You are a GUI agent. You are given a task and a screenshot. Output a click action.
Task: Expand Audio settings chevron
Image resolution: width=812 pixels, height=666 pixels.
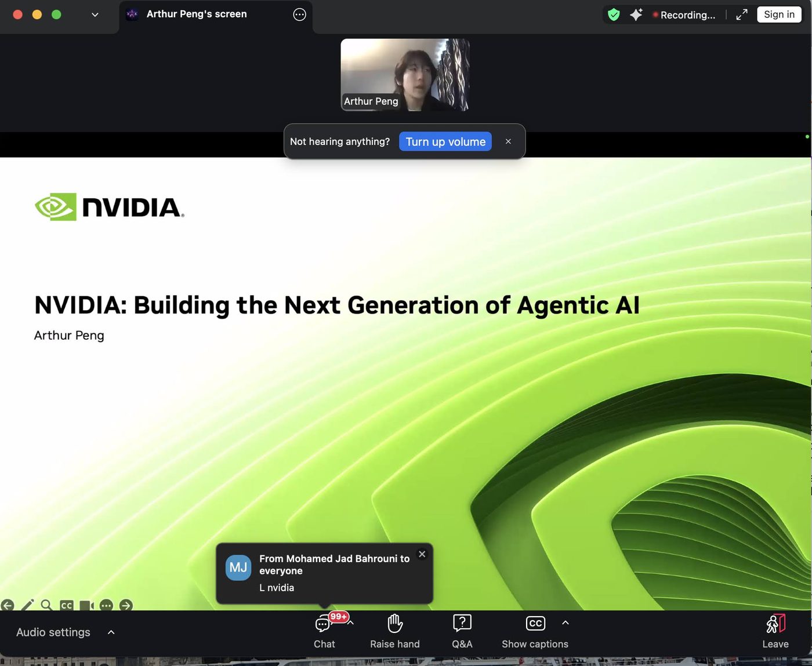(111, 632)
